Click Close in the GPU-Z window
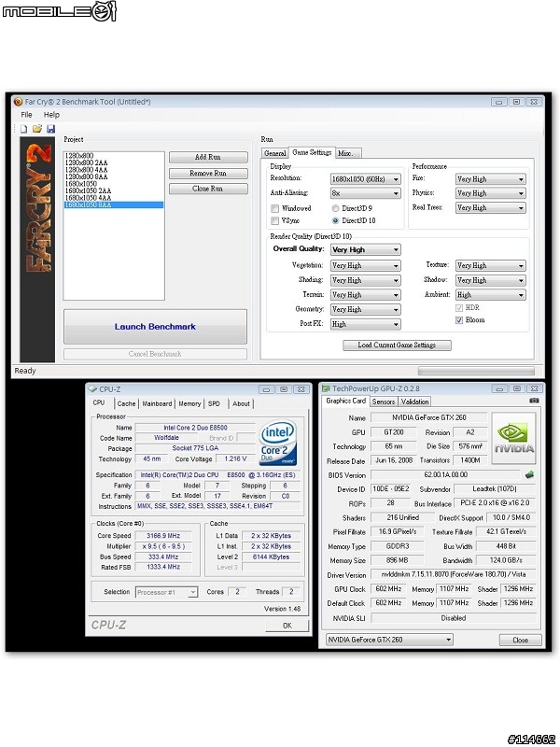The image size is (560, 747). (521, 640)
